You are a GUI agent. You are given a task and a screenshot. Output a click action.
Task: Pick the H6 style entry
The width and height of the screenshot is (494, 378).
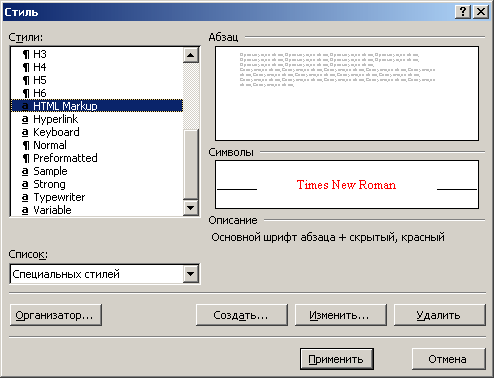coord(97,93)
